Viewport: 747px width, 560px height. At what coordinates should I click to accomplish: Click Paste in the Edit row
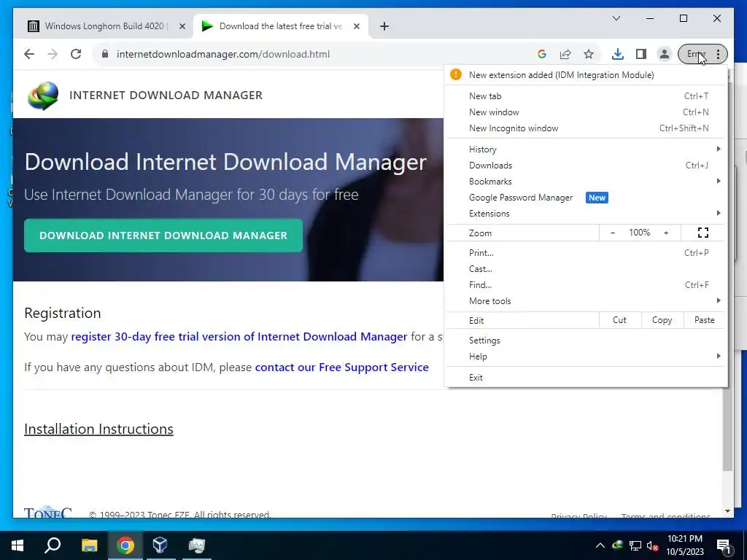(705, 321)
